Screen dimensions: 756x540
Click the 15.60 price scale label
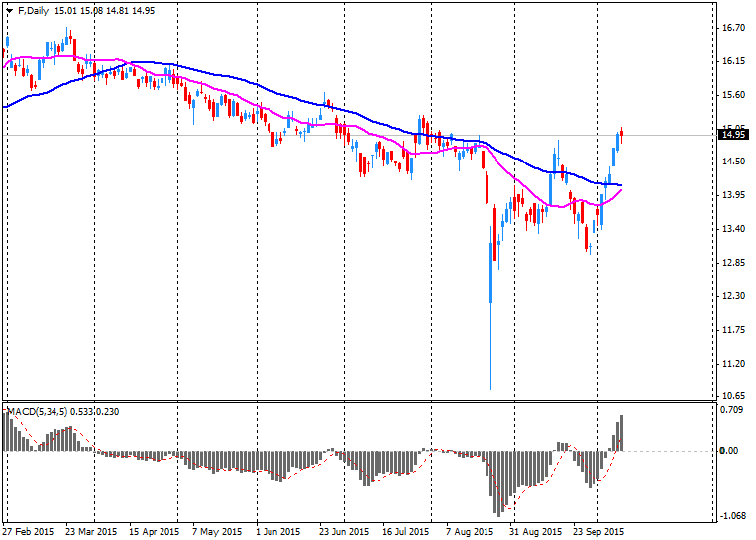coord(734,95)
